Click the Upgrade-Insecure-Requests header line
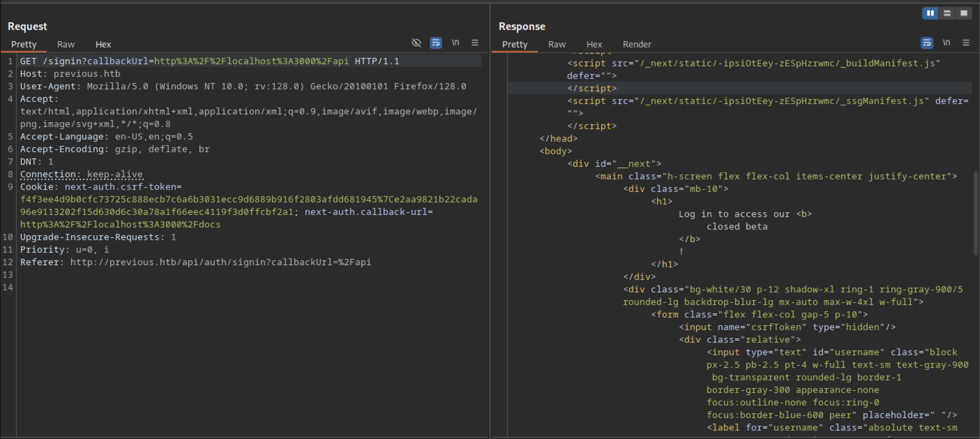Viewport: 980px width, 439px height. [98, 237]
